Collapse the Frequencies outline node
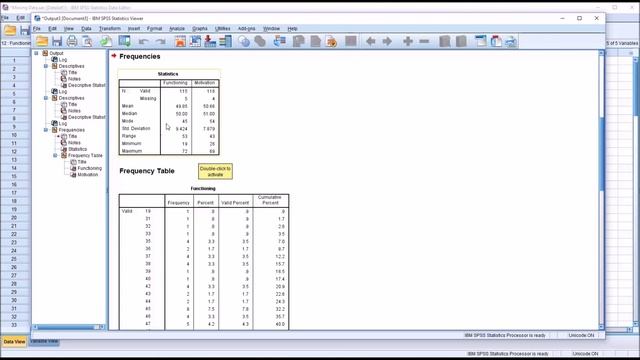 point(46,130)
